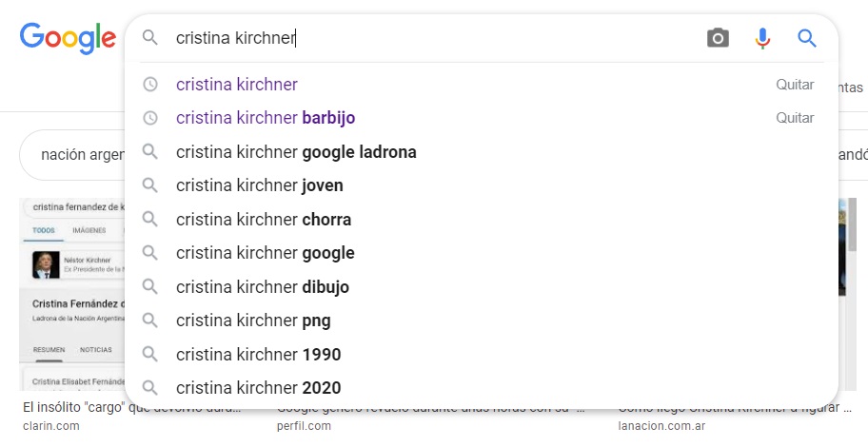Image resolution: width=868 pixels, height=447 pixels.
Task: Click the magnifier icon beside 'cristina kirchner joven'
Action: pos(149,185)
